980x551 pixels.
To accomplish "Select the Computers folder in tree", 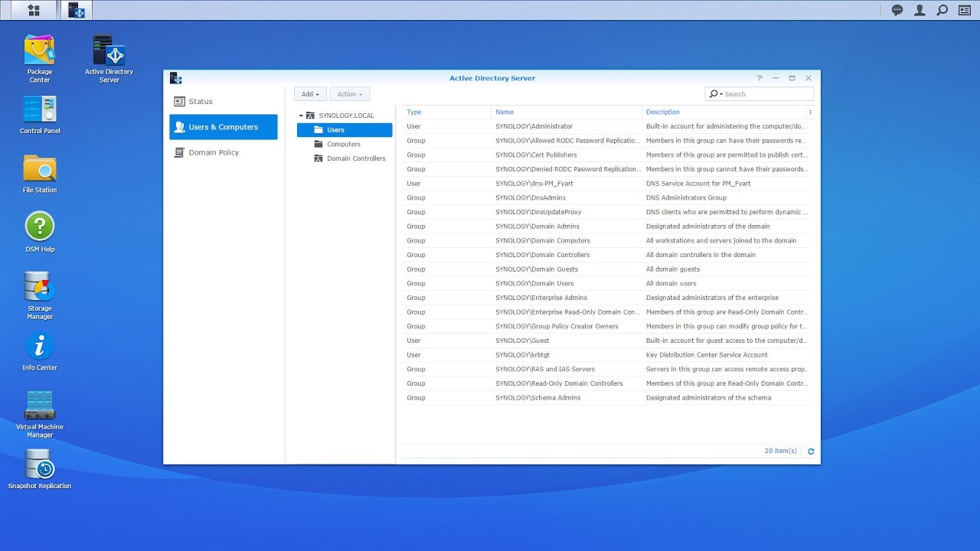I will [345, 144].
